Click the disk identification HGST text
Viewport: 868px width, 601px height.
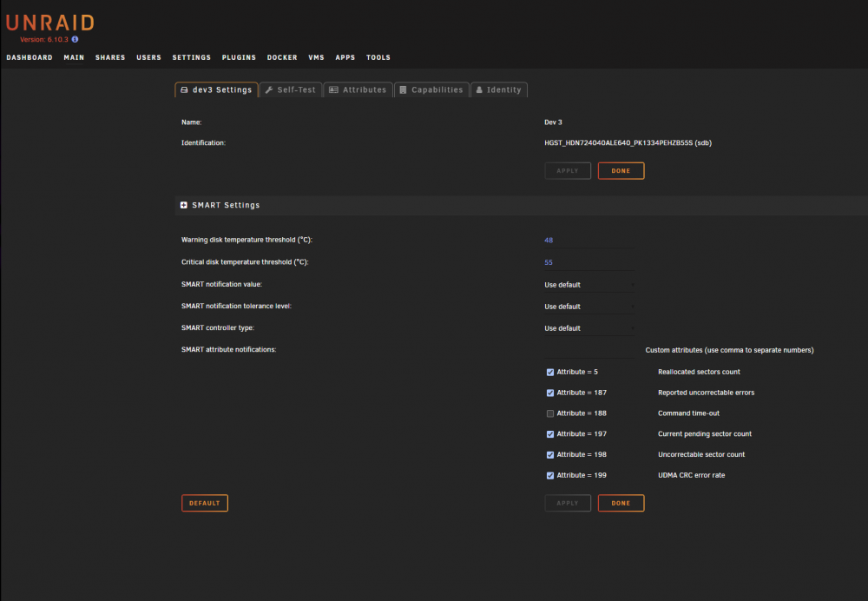[x=628, y=143]
